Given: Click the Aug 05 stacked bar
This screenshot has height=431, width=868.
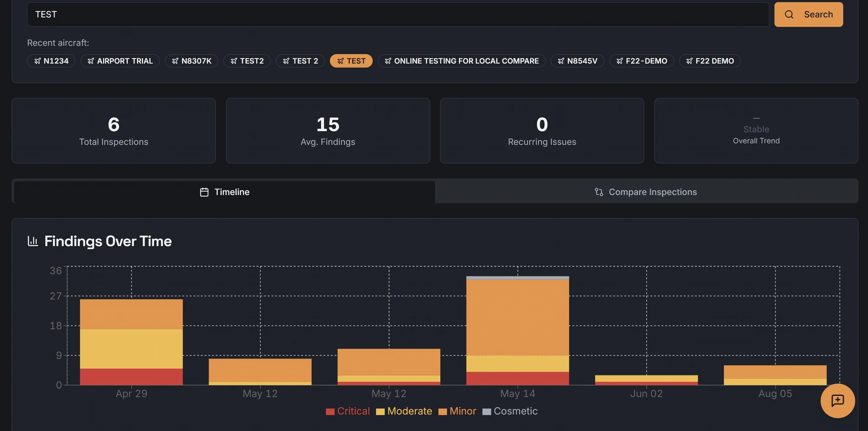Looking at the screenshot, I should click(775, 375).
